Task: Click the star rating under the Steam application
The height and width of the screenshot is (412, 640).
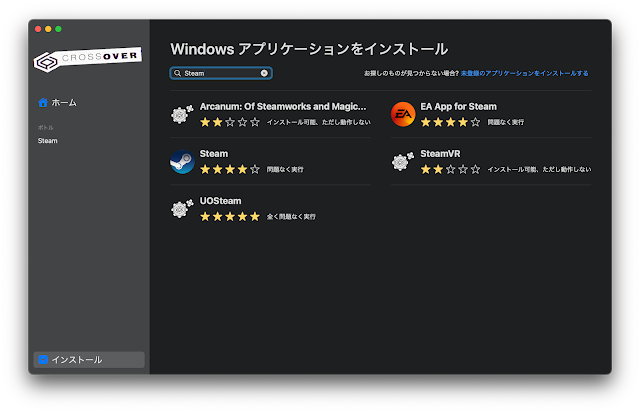Action: pos(230,169)
